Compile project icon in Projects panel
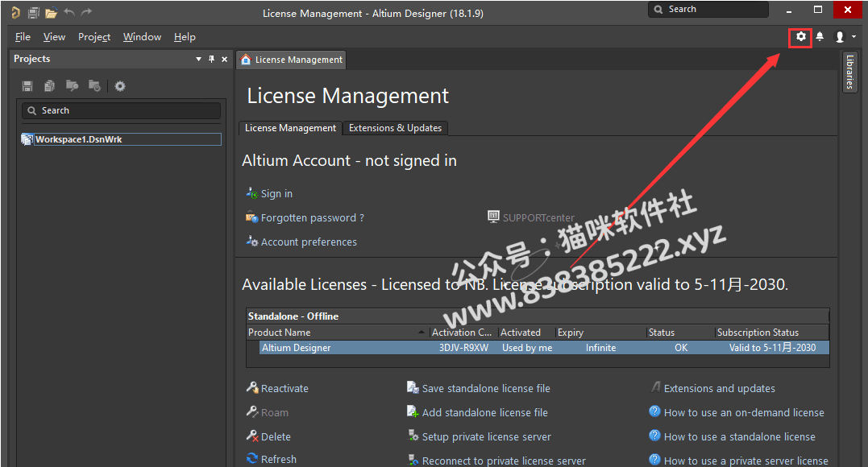This screenshot has height=467, width=868. [x=72, y=86]
